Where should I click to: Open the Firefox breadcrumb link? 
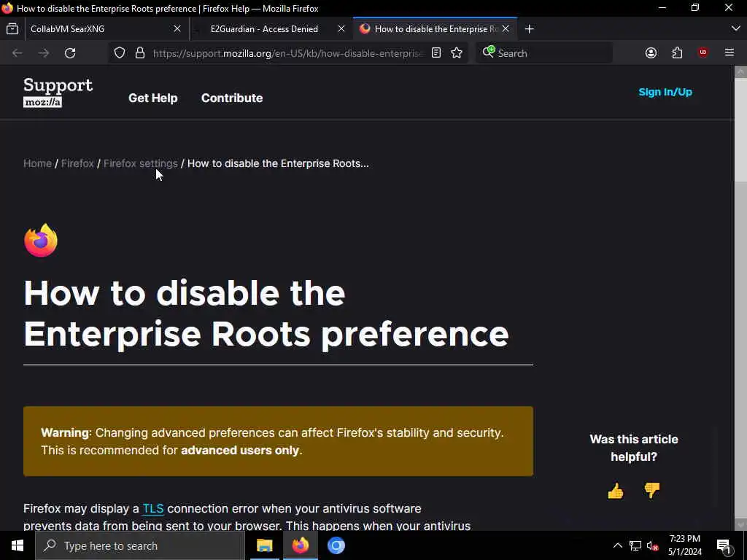coord(77,163)
